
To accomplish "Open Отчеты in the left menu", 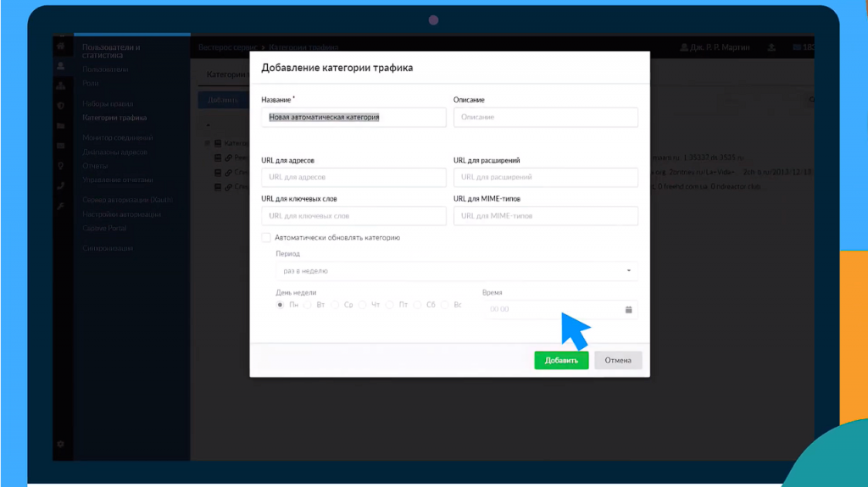I will (95, 165).
